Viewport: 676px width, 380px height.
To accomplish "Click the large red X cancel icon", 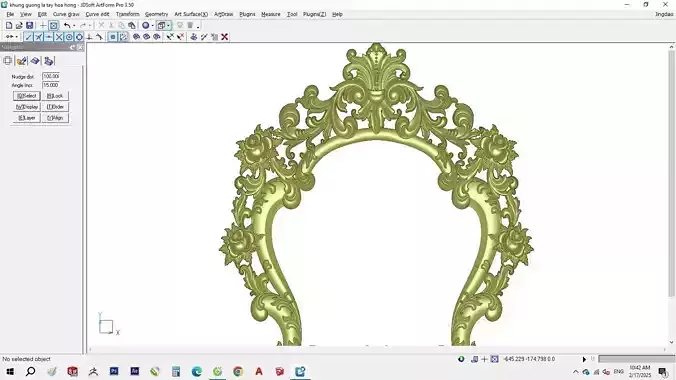I will click(x=225, y=37).
